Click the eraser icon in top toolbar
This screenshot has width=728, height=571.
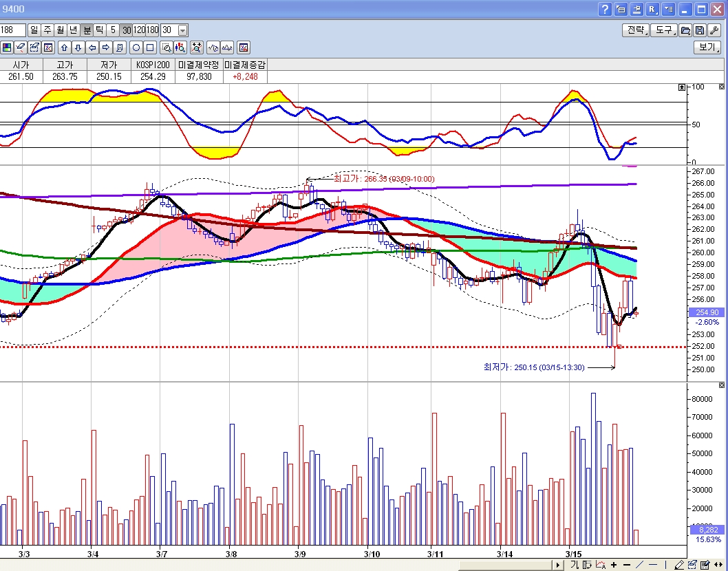pos(21,47)
